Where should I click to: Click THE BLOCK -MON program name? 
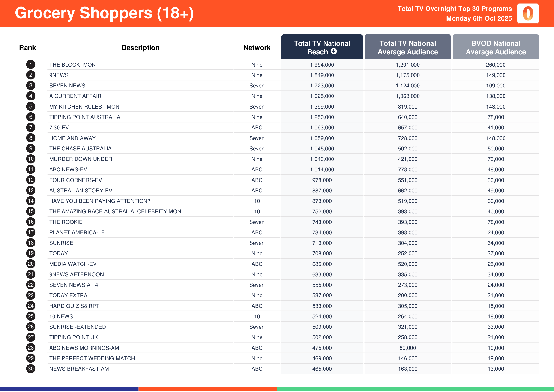72,65
